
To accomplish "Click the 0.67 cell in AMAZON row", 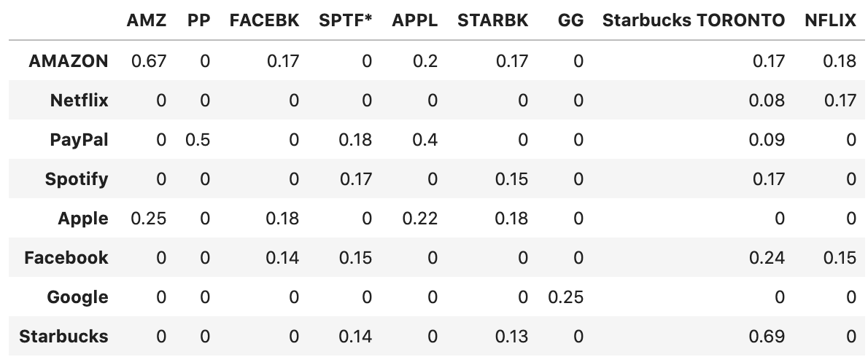I will pyautogui.click(x=148, y=60).
